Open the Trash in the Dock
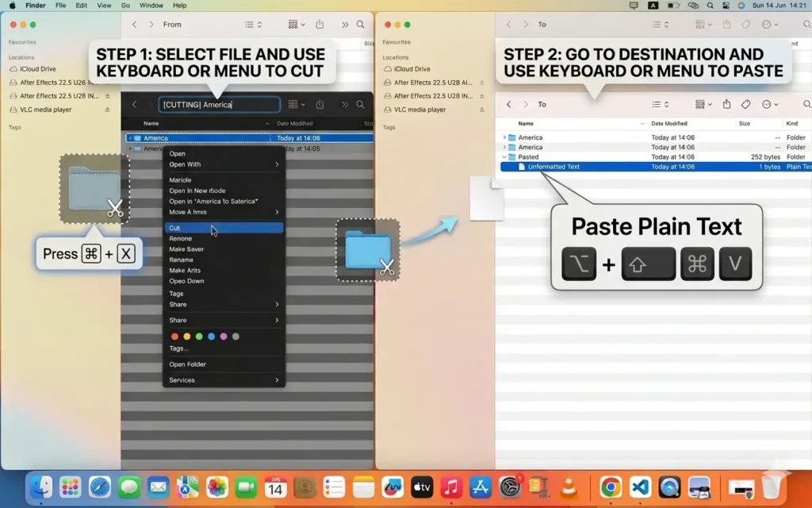 pos(771,487)
